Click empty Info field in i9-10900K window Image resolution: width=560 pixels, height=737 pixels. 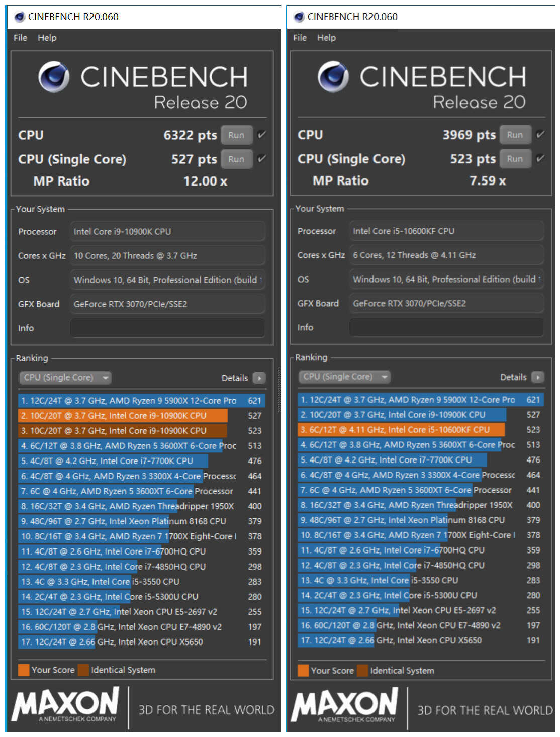tap(167, 328)
